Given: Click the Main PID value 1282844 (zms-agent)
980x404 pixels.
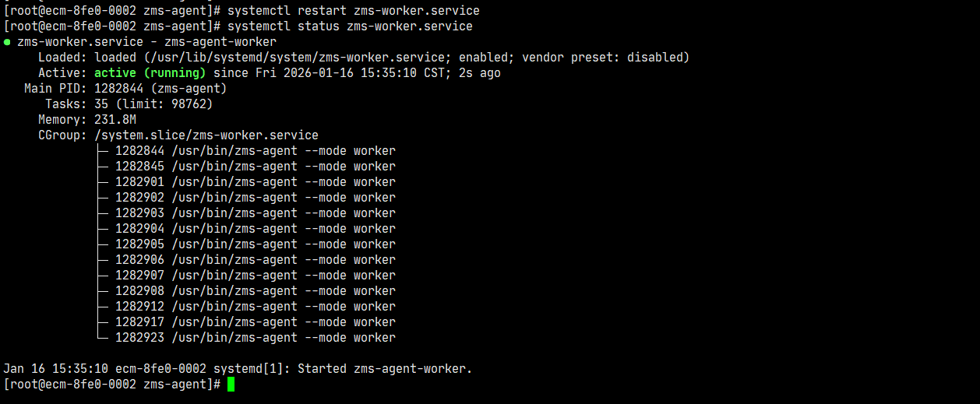Looking at the screenshot, I should click(160, 89).
